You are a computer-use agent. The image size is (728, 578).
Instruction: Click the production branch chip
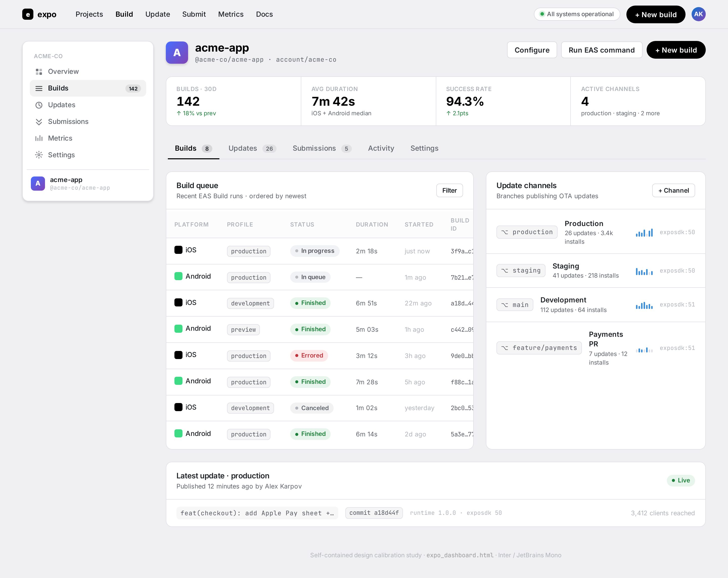(527, 232)
